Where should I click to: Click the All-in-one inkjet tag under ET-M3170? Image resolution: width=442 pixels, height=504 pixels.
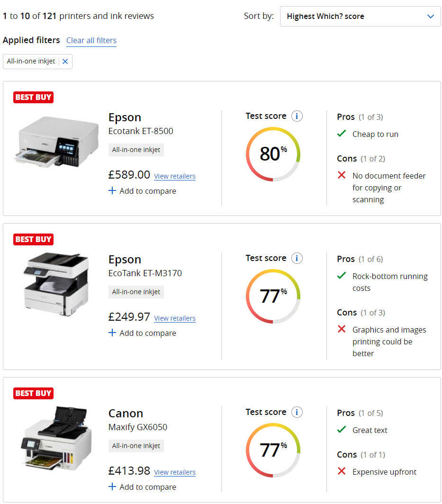[136, 292]
